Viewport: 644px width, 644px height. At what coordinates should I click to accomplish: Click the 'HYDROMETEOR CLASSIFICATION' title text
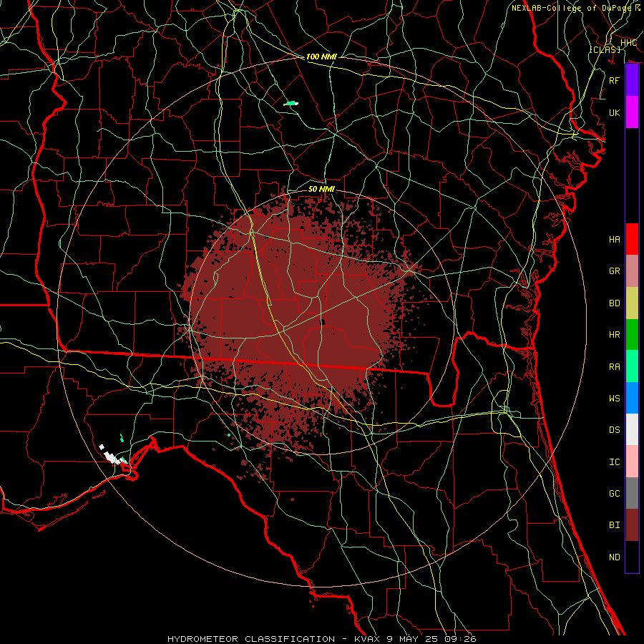pyautogui.click(x=251, y=639)
